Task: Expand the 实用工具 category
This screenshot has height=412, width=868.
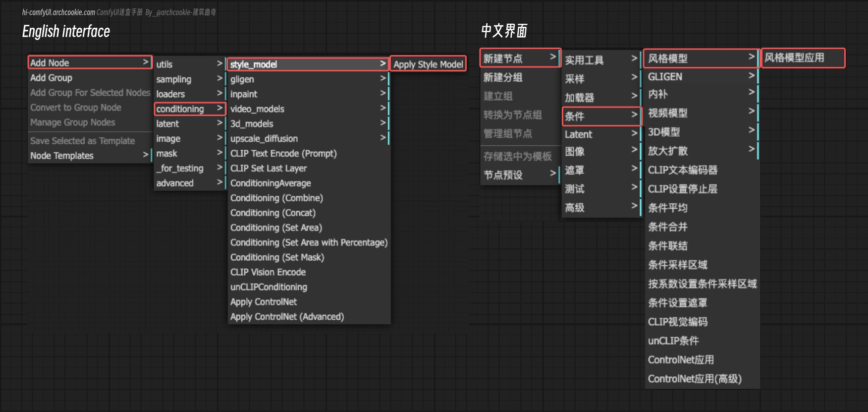Action: point(601,60)
